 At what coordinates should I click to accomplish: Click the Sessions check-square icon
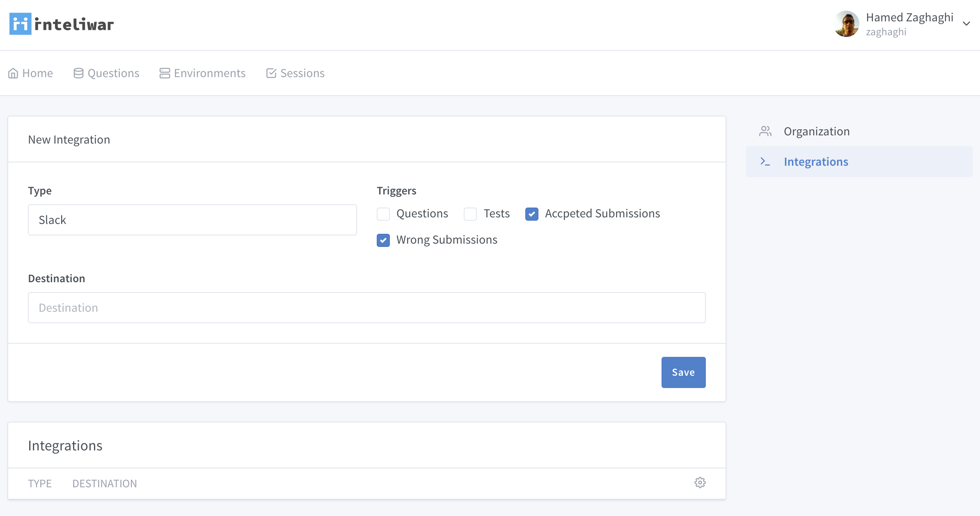pos(271,73)
